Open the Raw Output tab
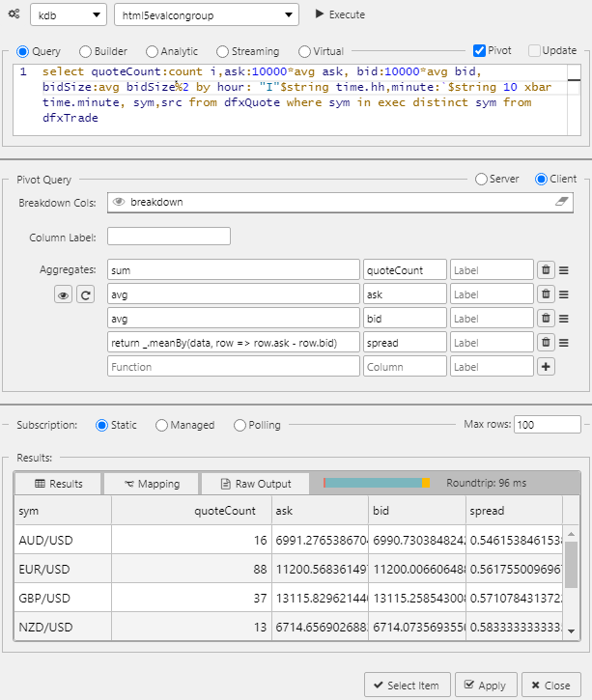Viewport: 592px width, 700px height. point(256,484)
